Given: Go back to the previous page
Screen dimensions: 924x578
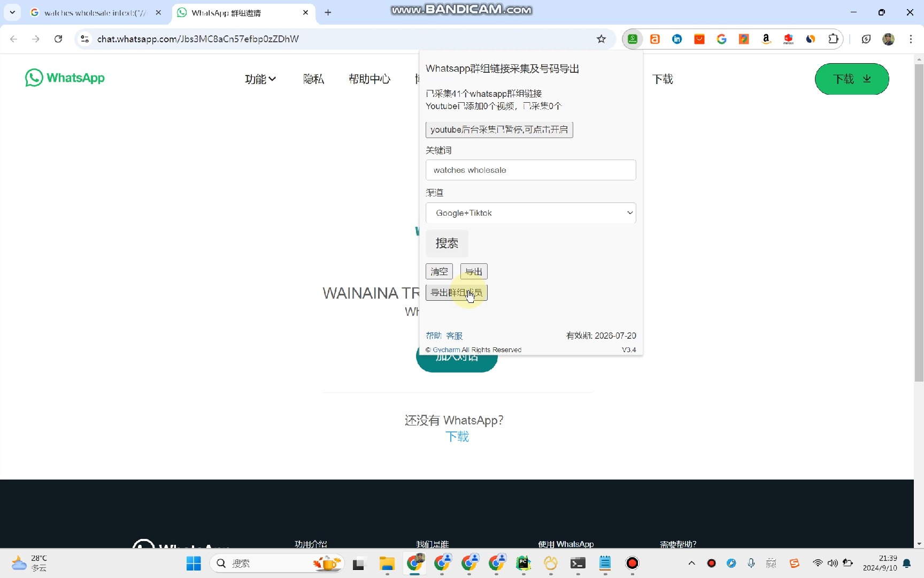Looking at the screenshot, I should (x=14, y=39).
